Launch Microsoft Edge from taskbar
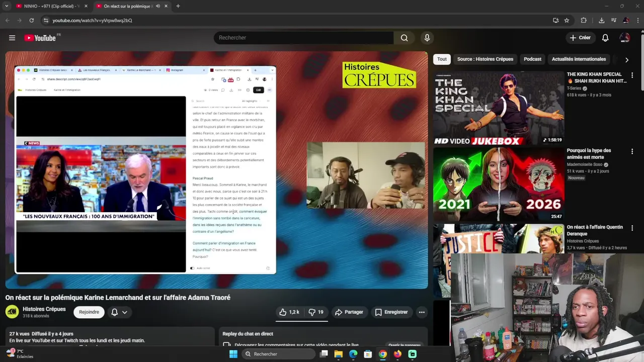The image size is (644, 362). (x=353, y=354)
